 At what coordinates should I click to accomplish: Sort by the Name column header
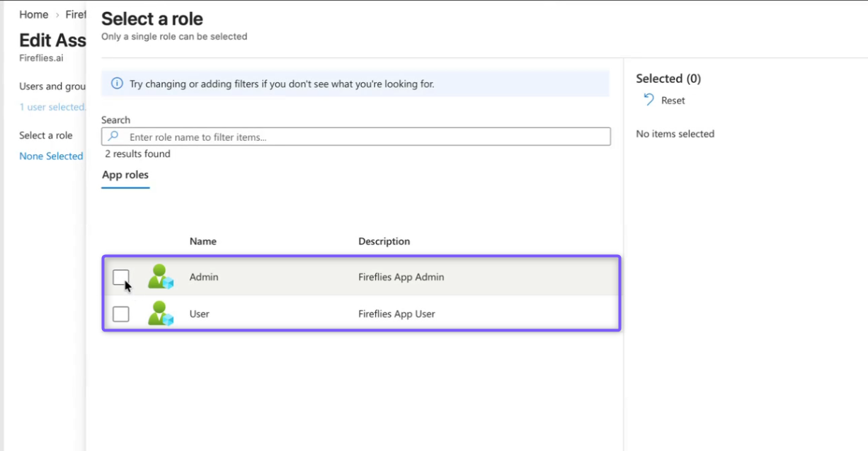pos(203,241)
